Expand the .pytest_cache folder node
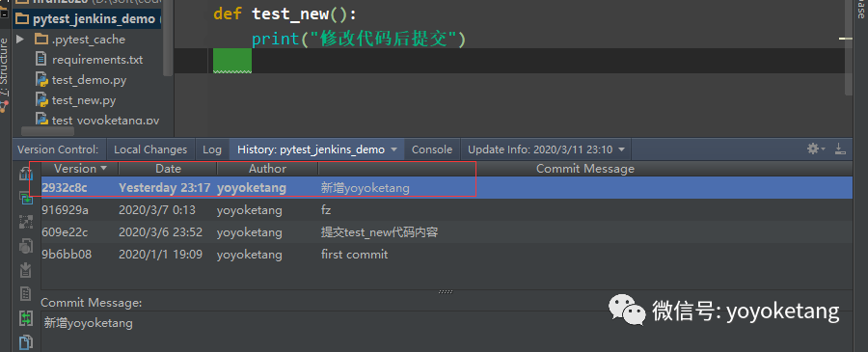Screen dimensions: 868x352 pos(20,40)
